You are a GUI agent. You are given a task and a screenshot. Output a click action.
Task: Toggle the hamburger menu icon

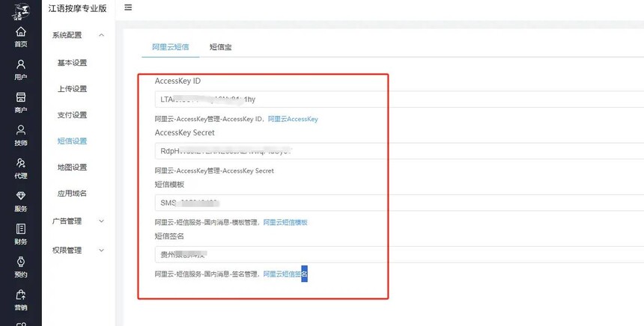[128, 7]
